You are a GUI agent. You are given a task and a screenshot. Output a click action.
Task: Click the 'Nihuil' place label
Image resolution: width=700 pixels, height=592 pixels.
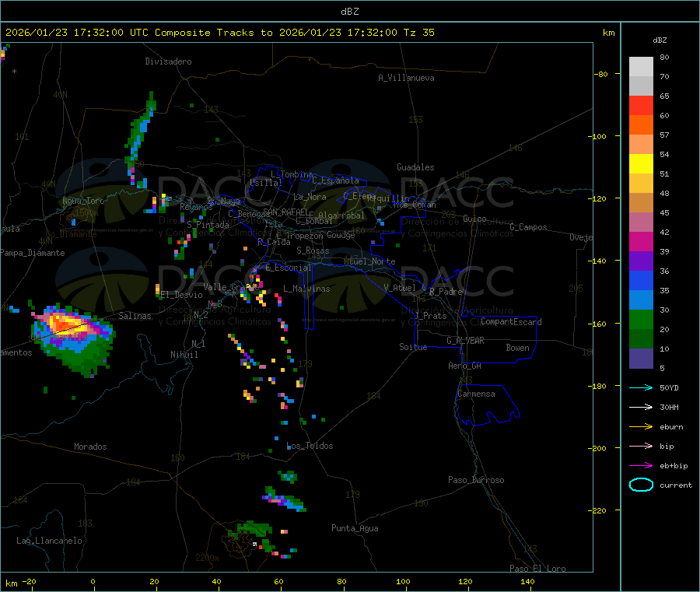(x=184, y=355)
